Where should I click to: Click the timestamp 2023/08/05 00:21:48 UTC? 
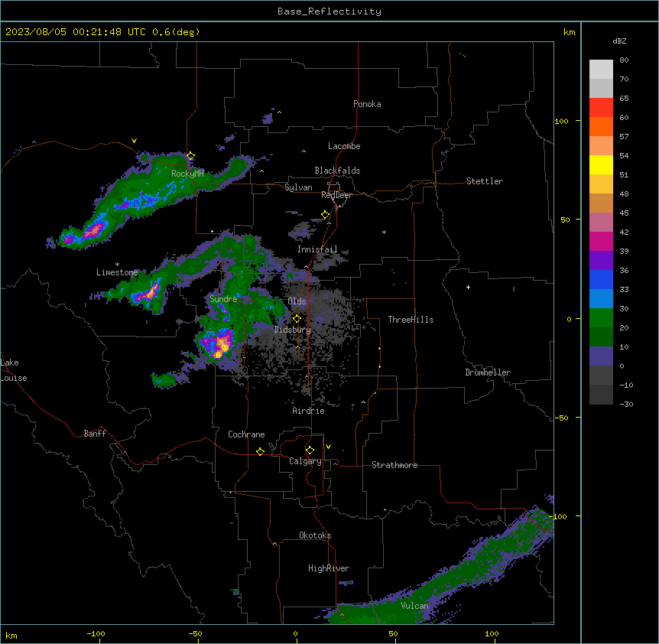[76, 32]
